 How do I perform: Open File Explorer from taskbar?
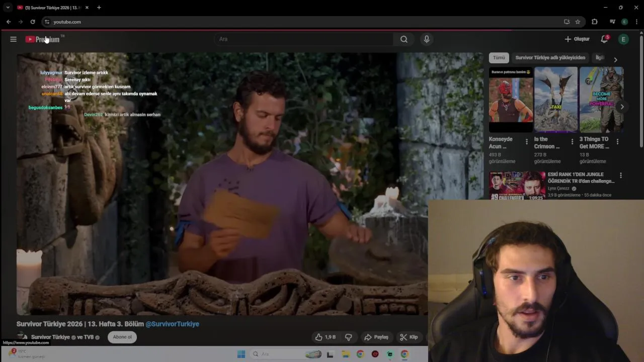pos(346,354)
